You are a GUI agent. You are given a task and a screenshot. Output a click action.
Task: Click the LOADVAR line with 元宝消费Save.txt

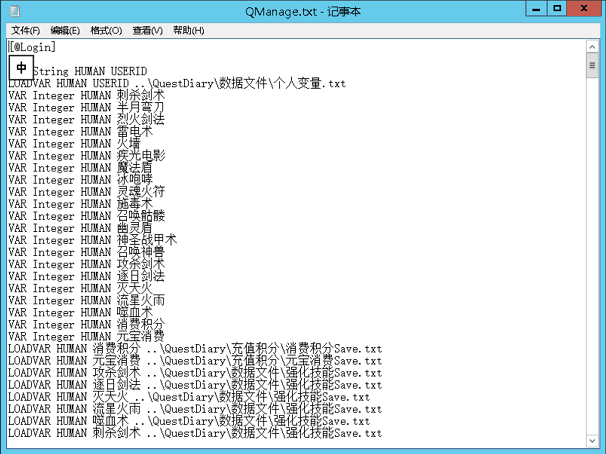[195, 360]
